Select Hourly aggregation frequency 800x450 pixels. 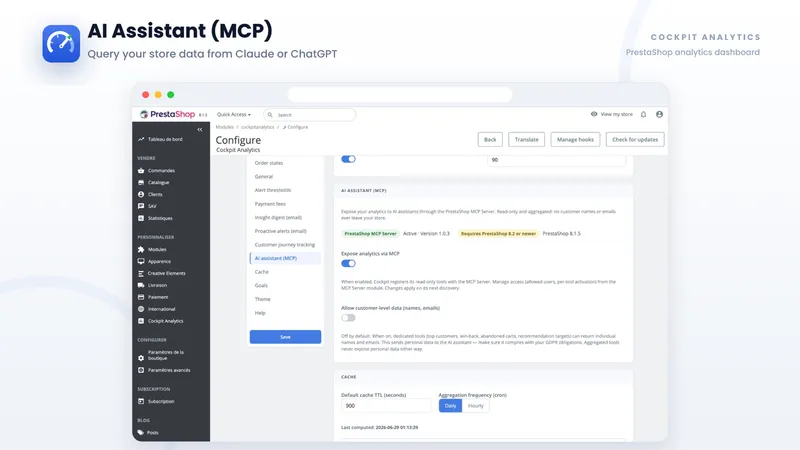(476, 406)
